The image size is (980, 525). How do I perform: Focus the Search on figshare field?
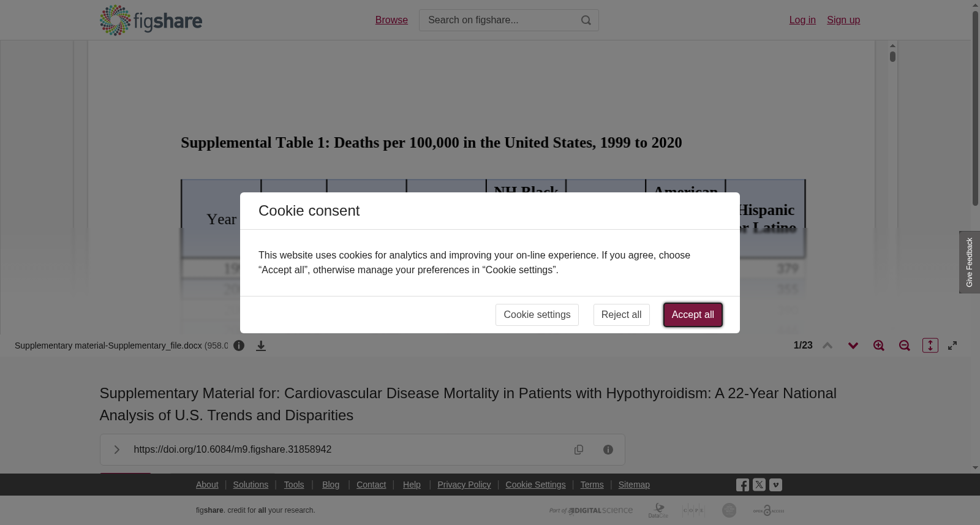pos(500,20)
